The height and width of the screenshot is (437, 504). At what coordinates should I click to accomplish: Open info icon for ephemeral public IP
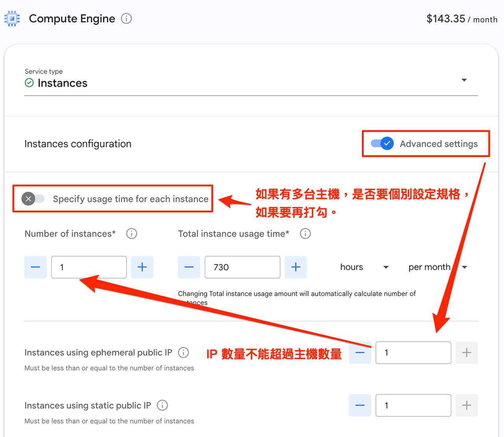point(183,352)
